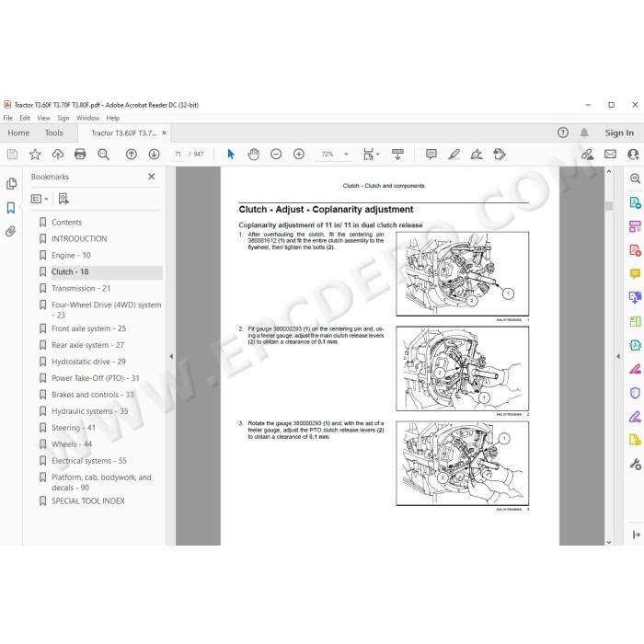Open the Export PDF tool in right pane
644x644 pixels.
pyautogui.click(x=635, y=203)
